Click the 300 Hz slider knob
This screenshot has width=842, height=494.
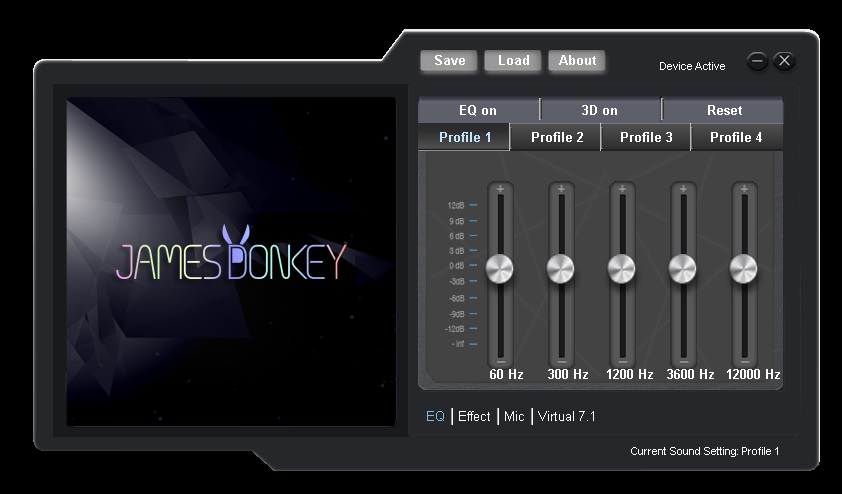(x=561, y=268)
